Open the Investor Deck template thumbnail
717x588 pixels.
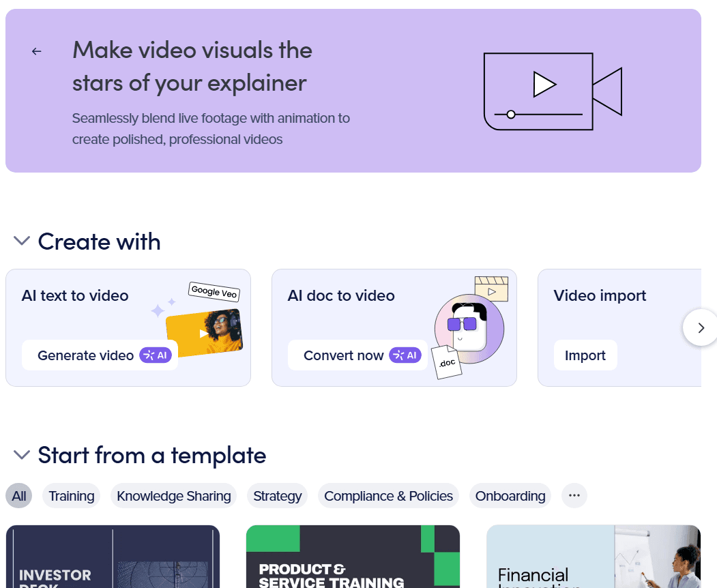click(113, 557)
